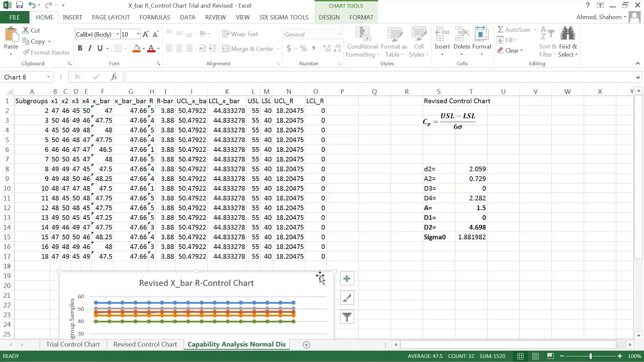Click inside the Name Box
The width and height of the screenshot is (644, 362).
(x=24, y=77)
